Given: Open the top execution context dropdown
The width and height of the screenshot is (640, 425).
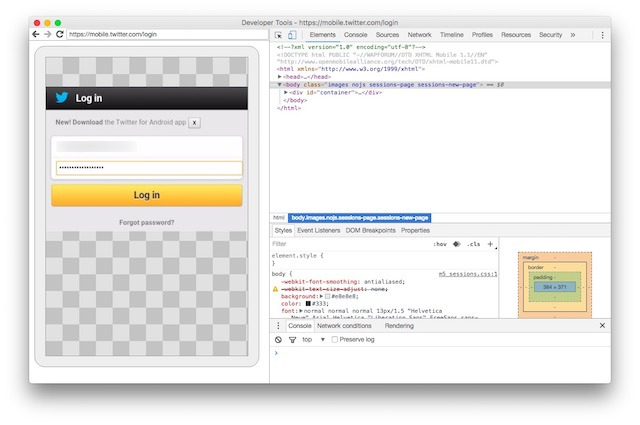Looking at the screenshot, I should (314, 340).
